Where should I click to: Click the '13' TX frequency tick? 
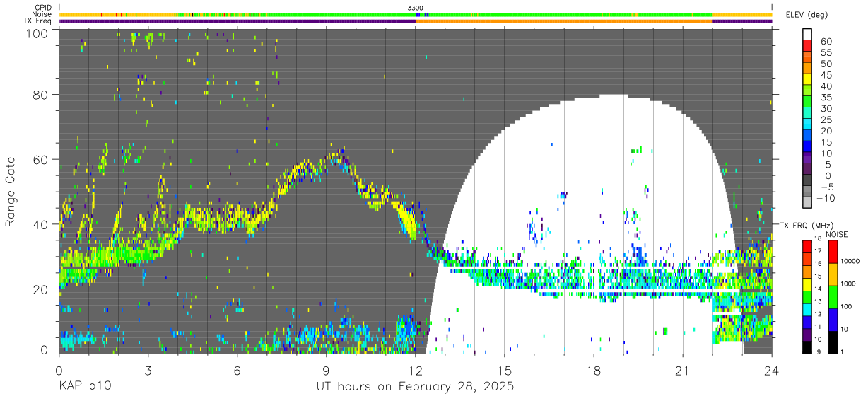click(819, 302)
